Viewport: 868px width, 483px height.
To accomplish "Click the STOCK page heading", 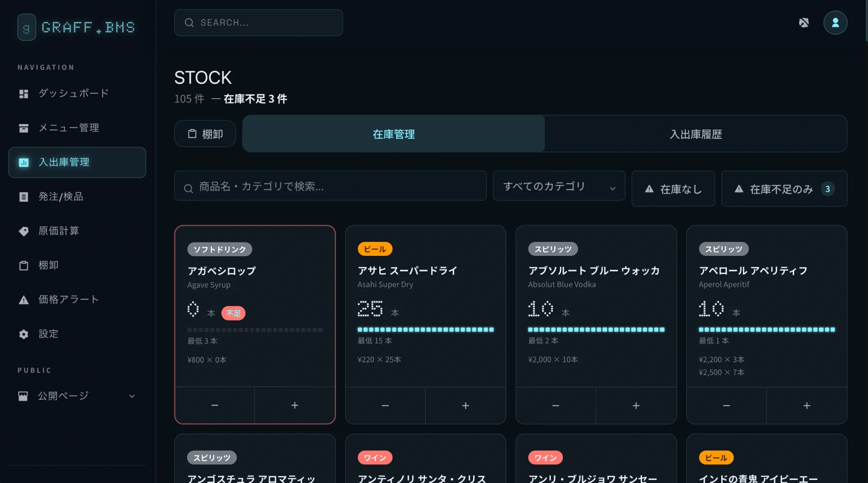I will pyautogui.click(x=203, y=78).
